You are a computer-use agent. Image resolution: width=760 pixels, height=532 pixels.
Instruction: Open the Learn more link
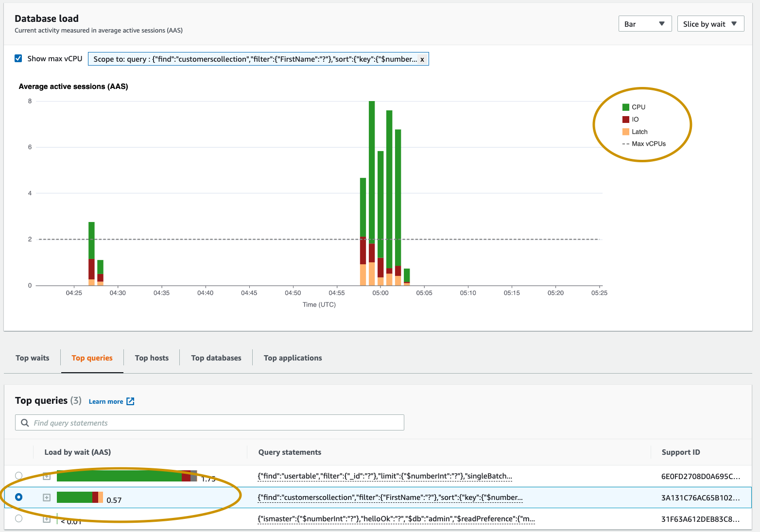(x=106, y=401)
